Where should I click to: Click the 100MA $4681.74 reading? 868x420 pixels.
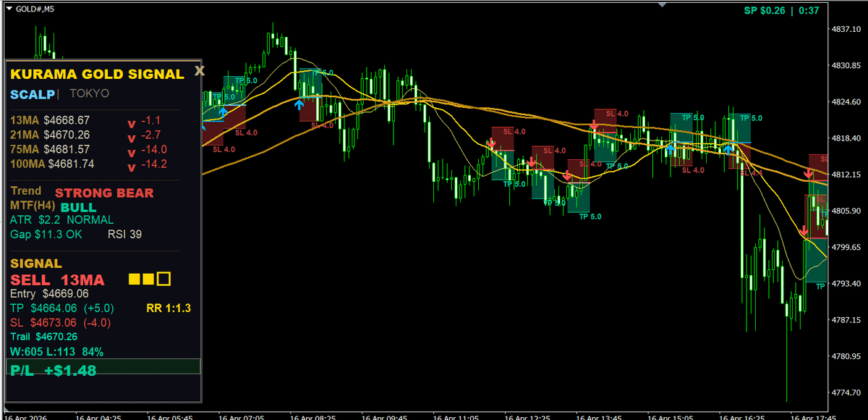coord(52,164)
